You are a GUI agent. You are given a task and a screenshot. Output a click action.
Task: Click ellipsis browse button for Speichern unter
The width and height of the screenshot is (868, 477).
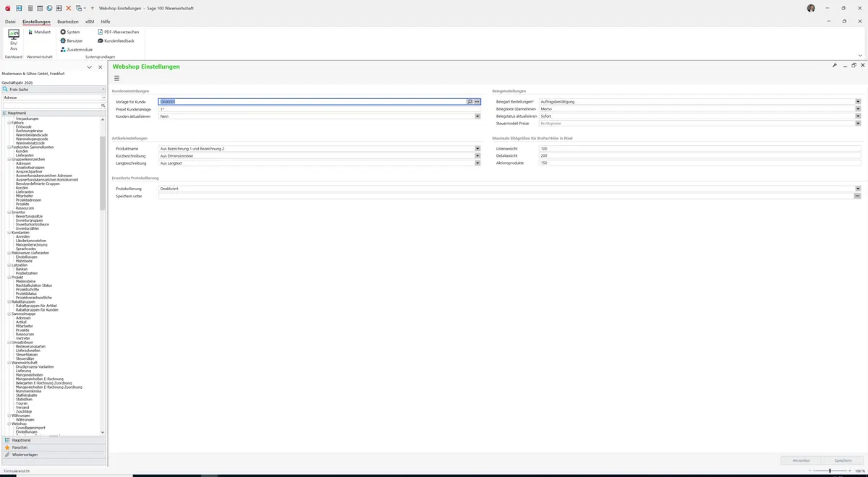(x=858, y=196)
